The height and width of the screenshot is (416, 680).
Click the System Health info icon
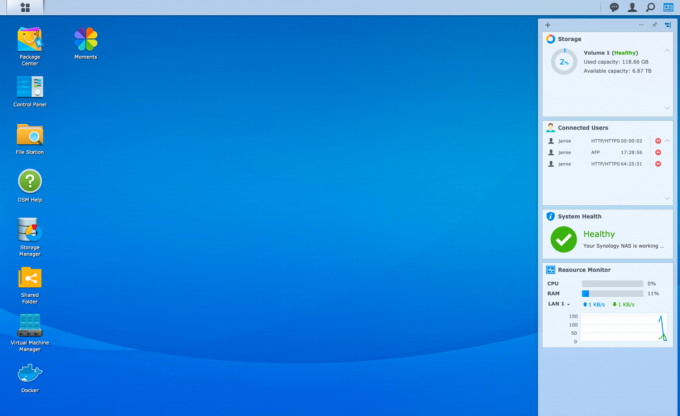click(x=550, y=216)
